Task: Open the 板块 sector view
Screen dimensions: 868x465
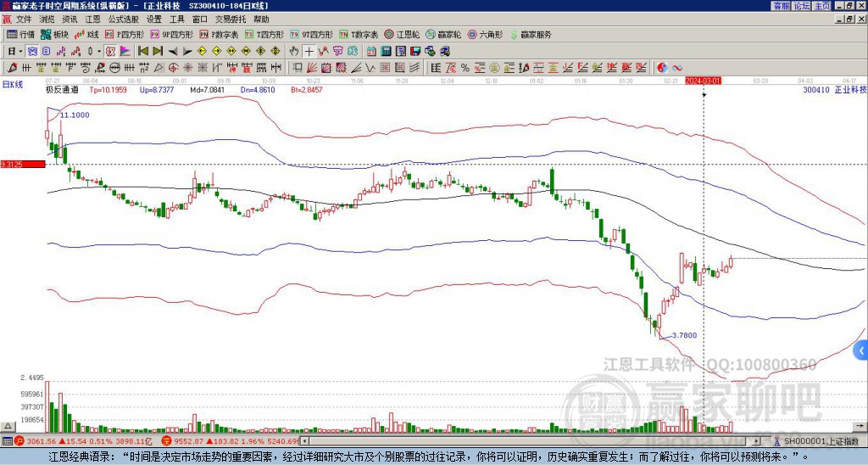Action: (x=55, y=34)
